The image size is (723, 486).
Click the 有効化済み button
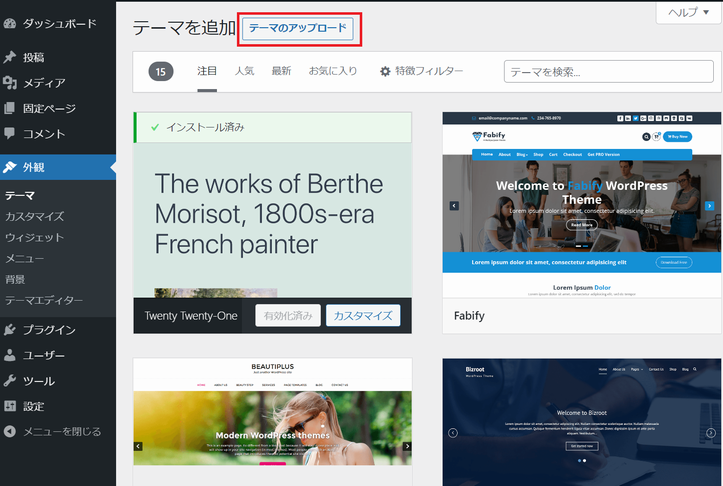[x=288, y=315]
